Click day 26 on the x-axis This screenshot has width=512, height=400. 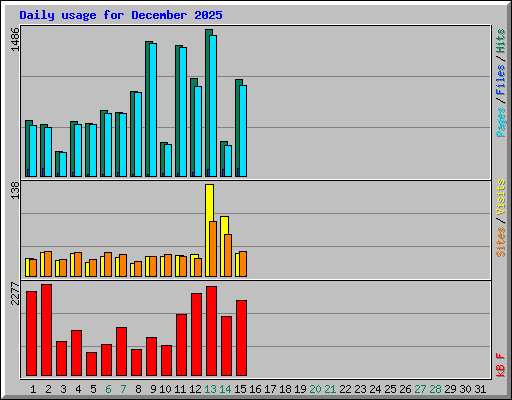[405, 389]
